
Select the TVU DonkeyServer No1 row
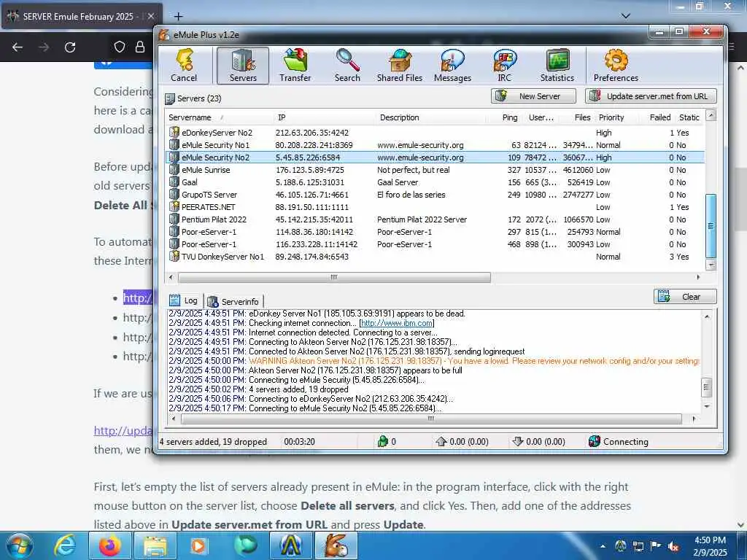coord(435,257)
